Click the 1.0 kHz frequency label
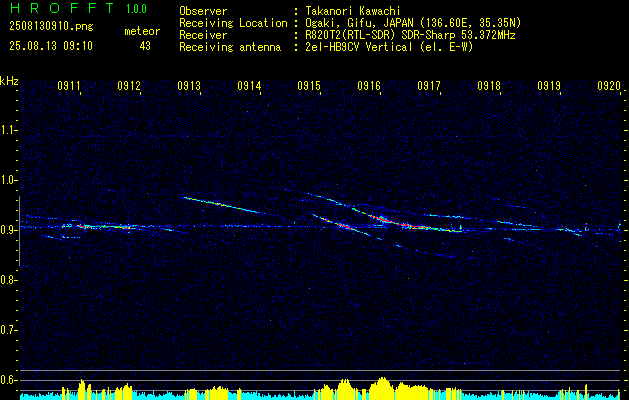The width and height of the screenshot is (629, 400). pos(8,180)
